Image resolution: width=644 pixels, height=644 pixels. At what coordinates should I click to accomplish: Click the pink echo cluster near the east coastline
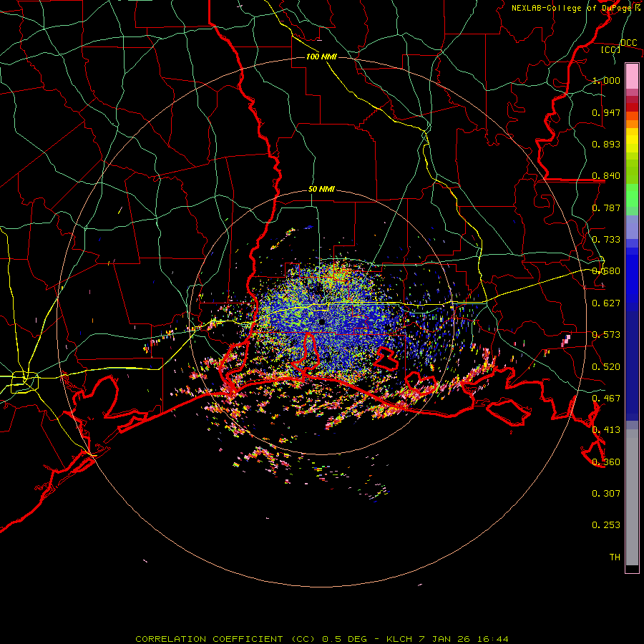[x=567, y=340]
